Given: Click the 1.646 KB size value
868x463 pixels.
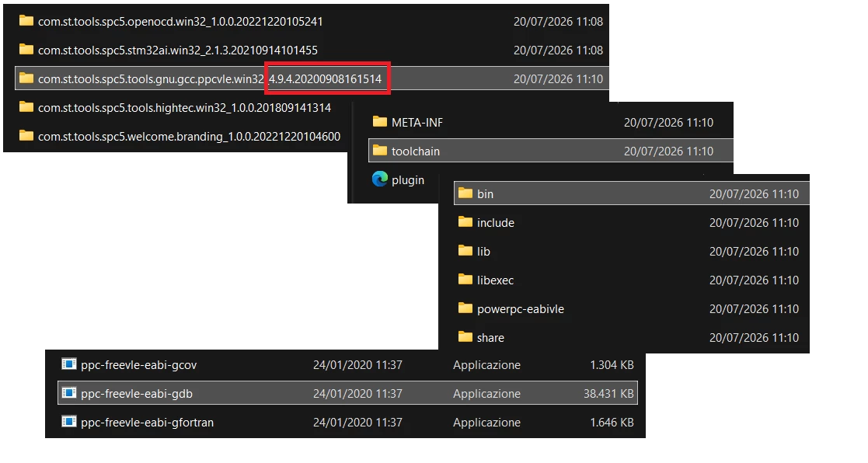Looking at the screenshot, I should tap(612, 423).
